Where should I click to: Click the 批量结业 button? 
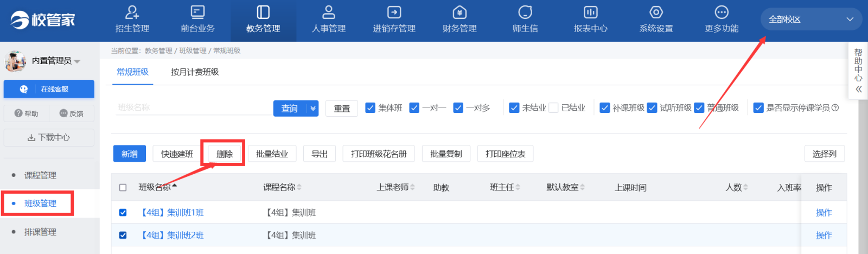point(272,154)
